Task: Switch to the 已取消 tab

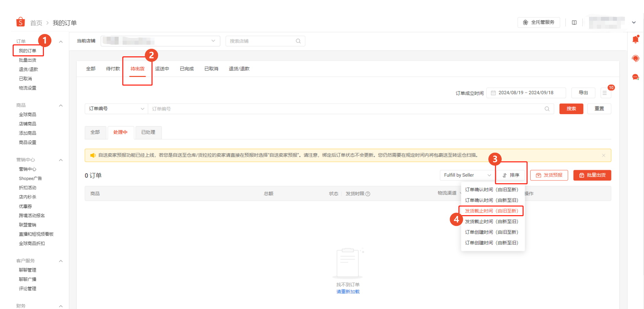Action: click(211, 69)
